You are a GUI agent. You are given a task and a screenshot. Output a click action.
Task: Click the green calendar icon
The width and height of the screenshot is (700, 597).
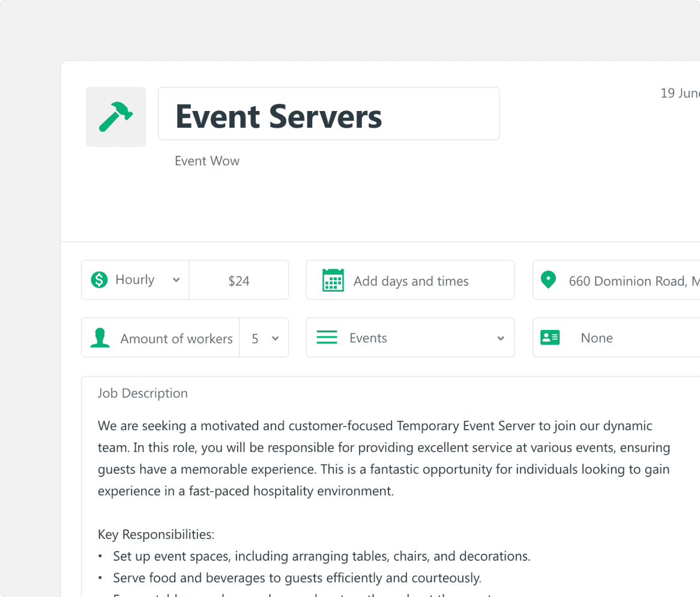pyautogui.click(x=333, y=280)
